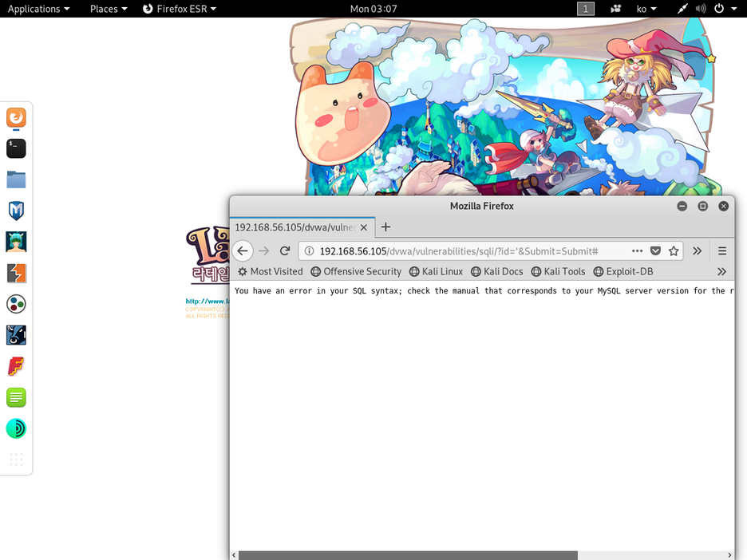Viewport: 747px width, 560px height.
Task: Open page actions three-dot menu
Action: [637, 251]
